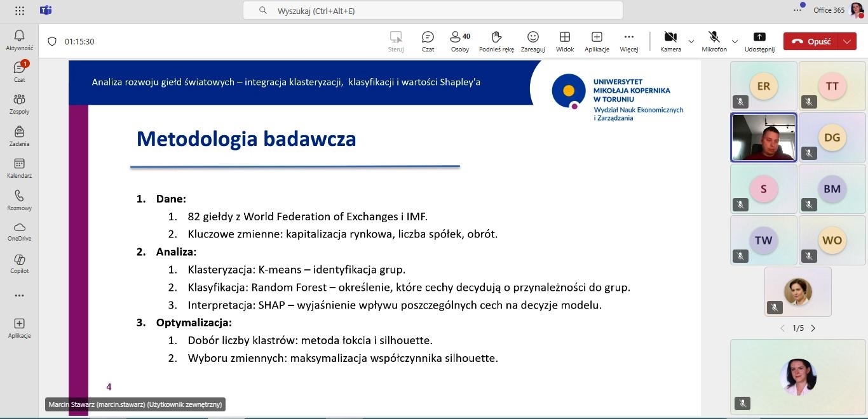Open the Więcej options menu
The height and width of the screenshot is (419, 868).
point(628,41)
